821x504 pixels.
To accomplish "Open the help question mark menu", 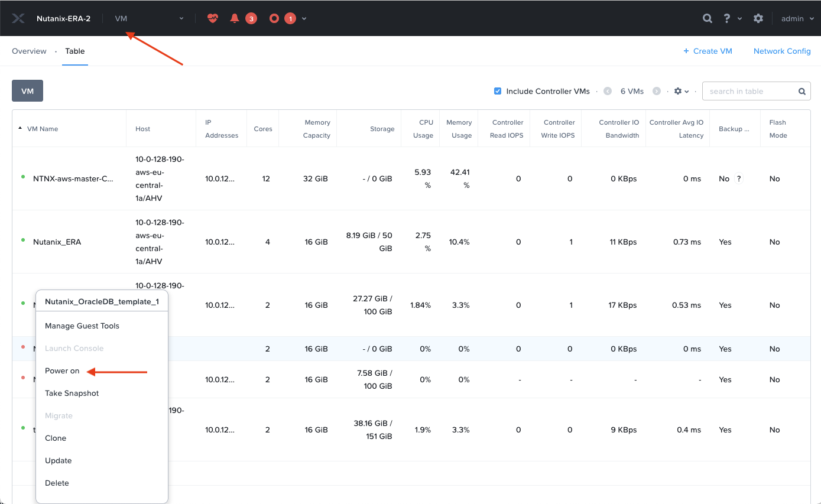I will click(x=727, y=18).
